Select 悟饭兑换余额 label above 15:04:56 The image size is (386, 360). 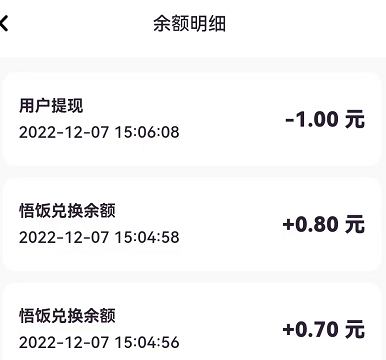pos(67,316)
